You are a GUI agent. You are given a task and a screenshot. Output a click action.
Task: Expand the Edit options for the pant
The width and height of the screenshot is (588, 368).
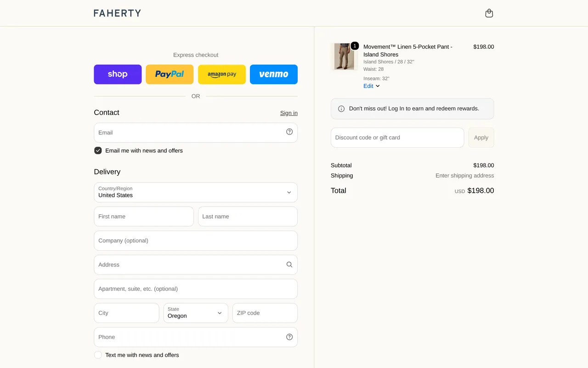pyautogui.click(x=372, y=86)
